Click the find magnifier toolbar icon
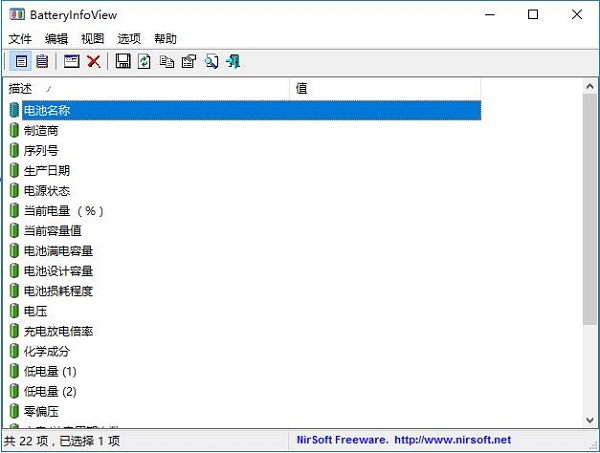The width and height of the screenshot is (600, 453). [x=211, y=61]
